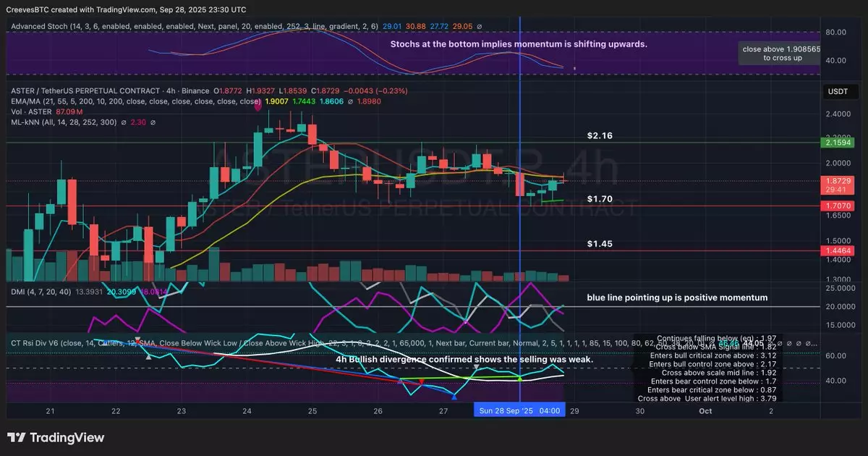Click the 'Oct' date on the time axis
The height and width of the screenshot is (456, 868).
[705, 410]
